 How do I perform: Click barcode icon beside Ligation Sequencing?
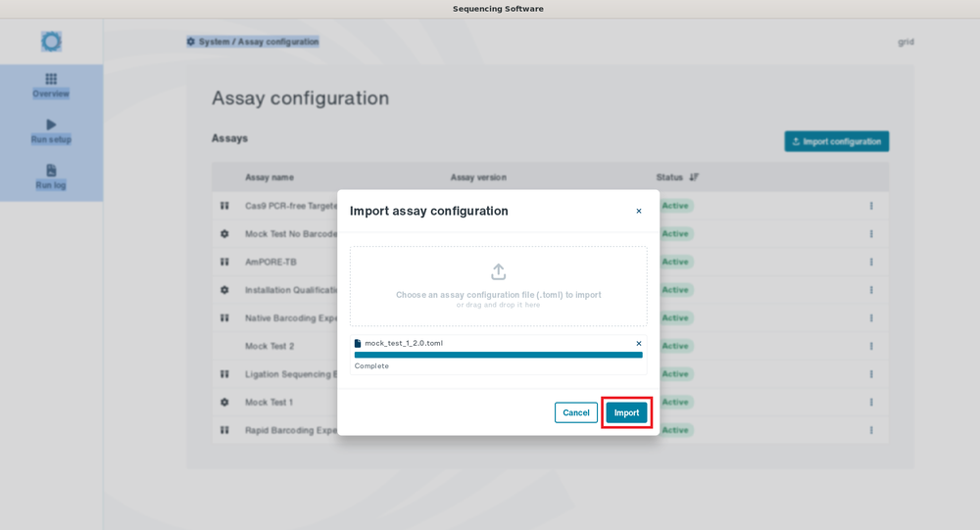224,374
